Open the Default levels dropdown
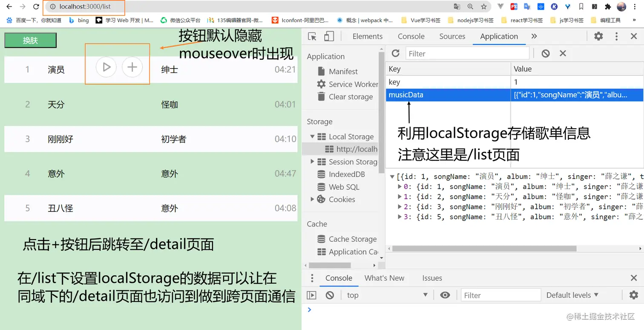This screenshot has height=330, width=644. coord(572,295)
